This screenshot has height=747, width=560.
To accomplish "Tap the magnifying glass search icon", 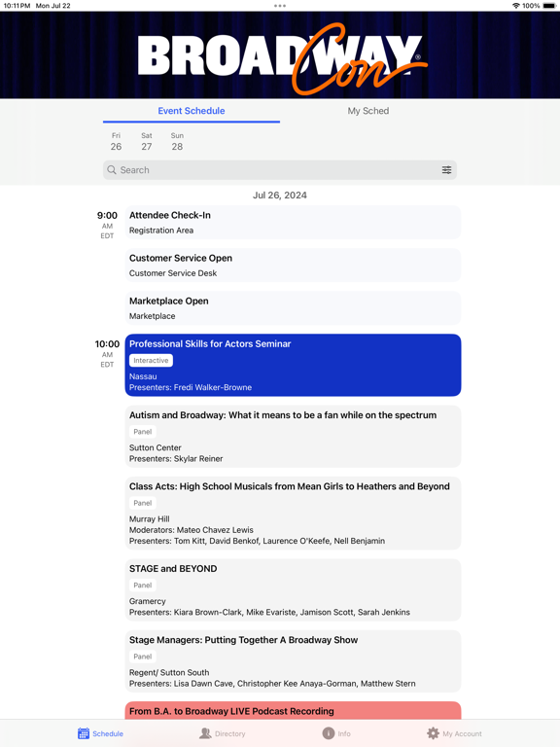I will click(x=112, y=170).
